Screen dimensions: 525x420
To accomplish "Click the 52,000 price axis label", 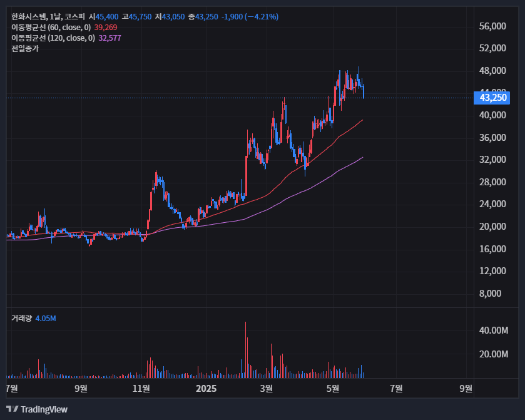I will pyautogui.click(x=492, y=48).
